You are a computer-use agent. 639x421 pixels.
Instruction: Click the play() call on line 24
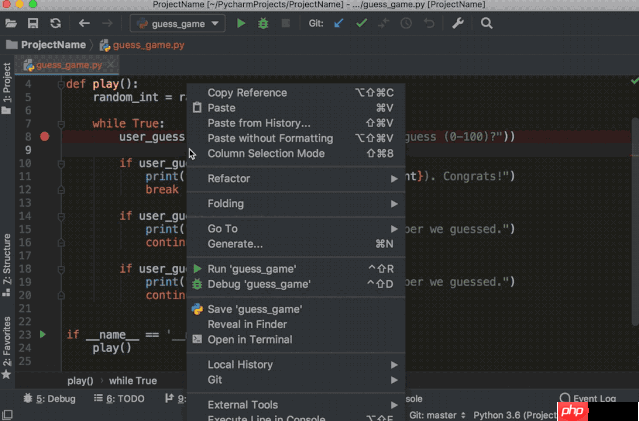pos(112,348)
